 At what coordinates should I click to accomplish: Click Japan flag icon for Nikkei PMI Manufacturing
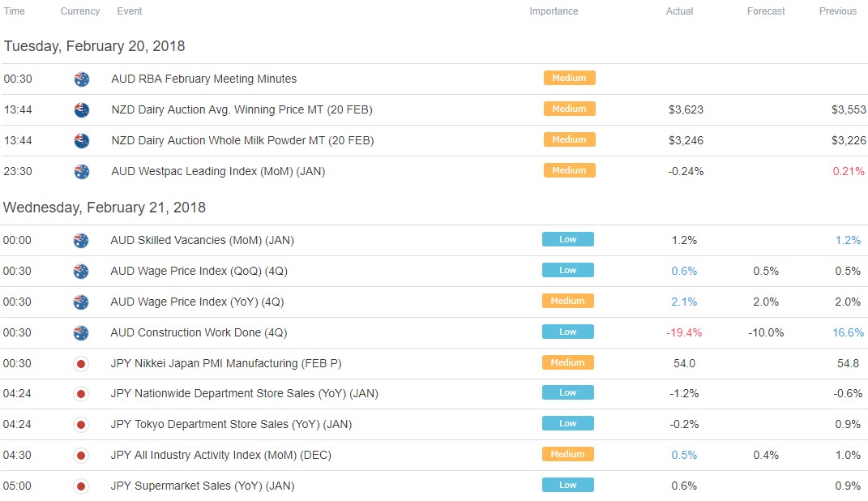[81, 364]
